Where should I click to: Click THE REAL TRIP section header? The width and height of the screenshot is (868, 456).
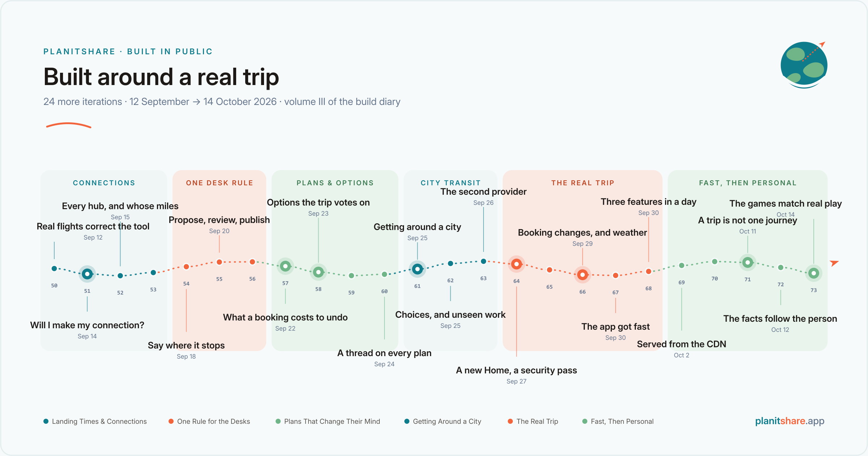click(583, 183)
